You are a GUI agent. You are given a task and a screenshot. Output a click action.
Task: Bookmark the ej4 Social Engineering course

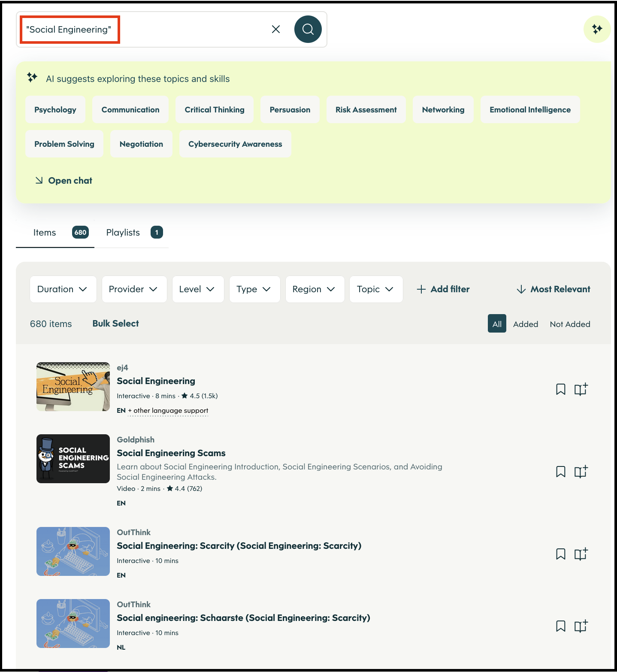click(560, 389)
